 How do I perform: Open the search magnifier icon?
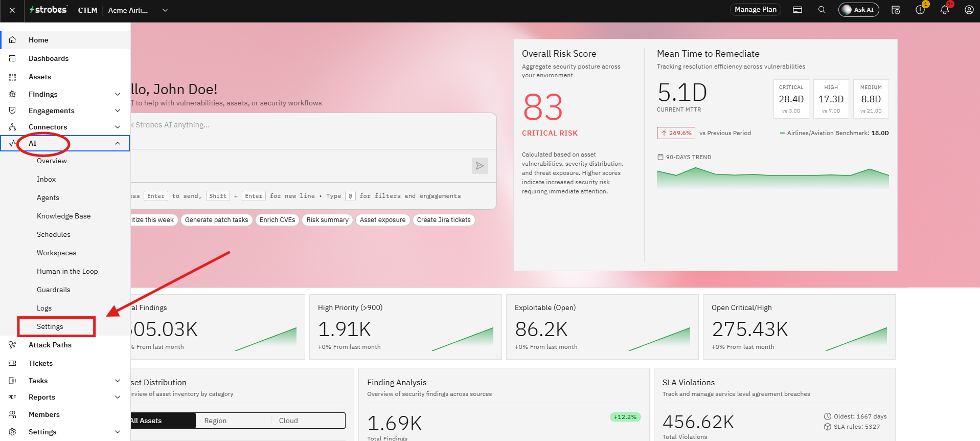822,10
